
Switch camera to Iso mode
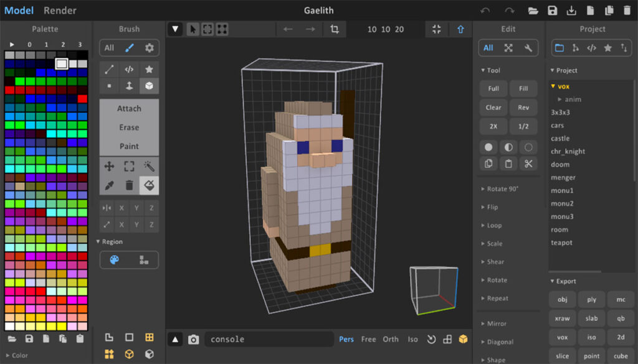(412, 339)
